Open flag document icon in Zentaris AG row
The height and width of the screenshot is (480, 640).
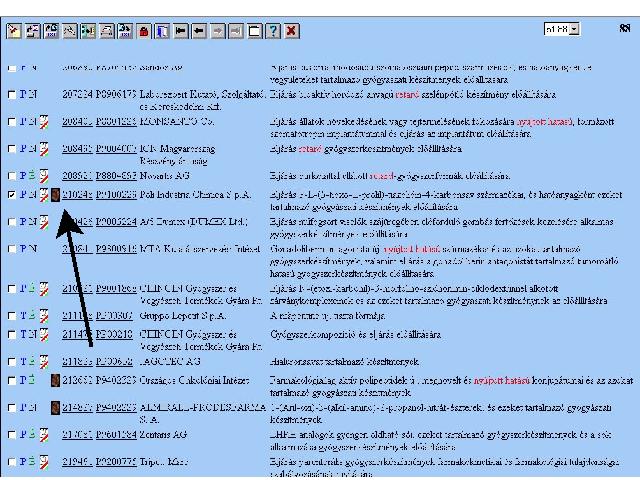[44, 435]
